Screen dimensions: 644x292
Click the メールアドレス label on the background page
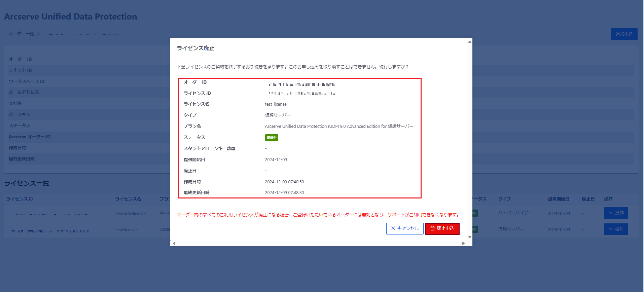tap(24, 93)
